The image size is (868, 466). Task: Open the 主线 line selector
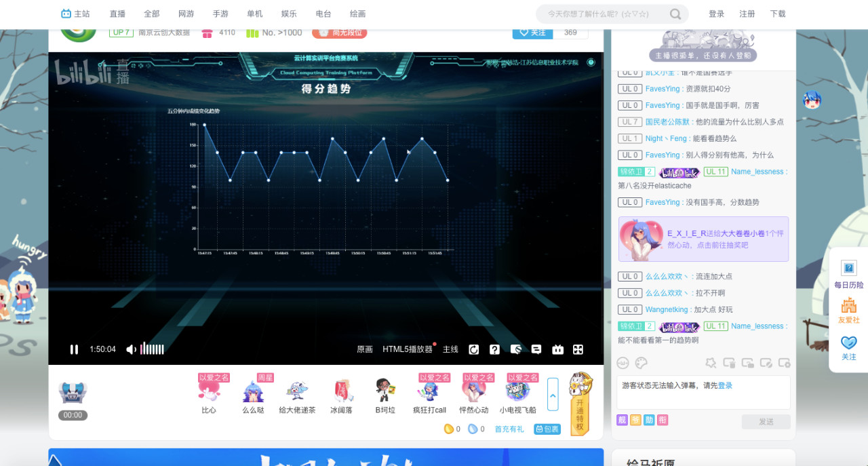[x=450, y=349]
